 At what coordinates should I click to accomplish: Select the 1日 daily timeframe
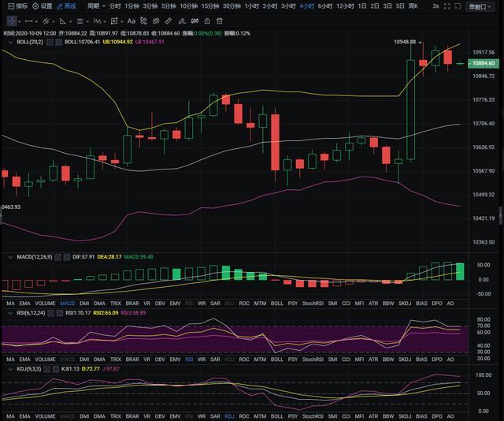(x=362, y=6)
